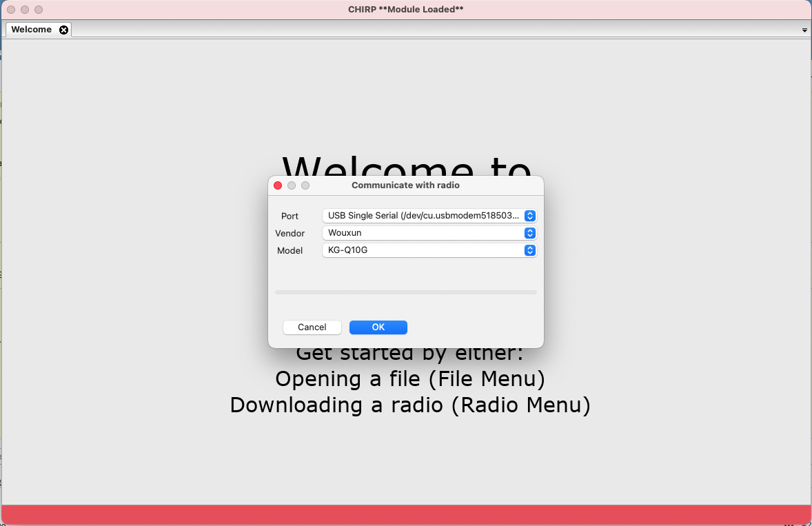
Task: Click the Cancel button
Action: pos(312,327)
